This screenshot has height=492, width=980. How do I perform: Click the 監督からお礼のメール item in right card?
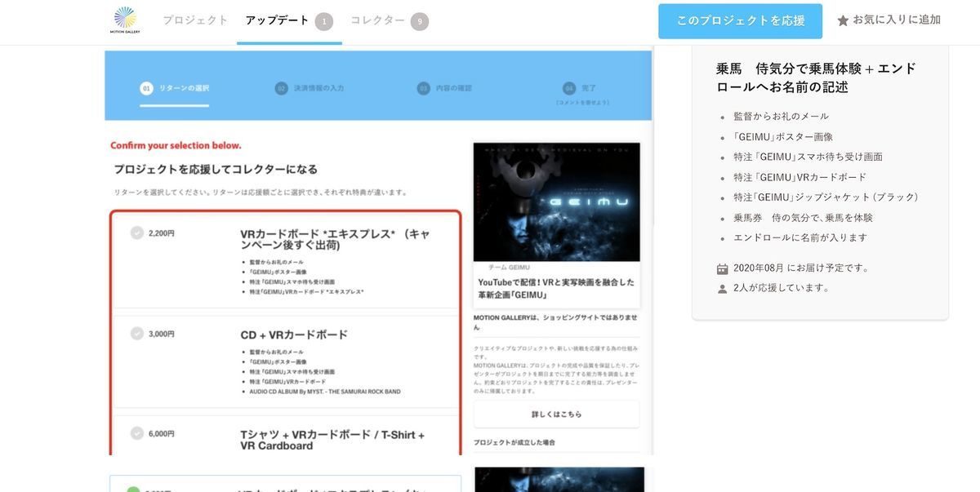[x=781, y=116]
